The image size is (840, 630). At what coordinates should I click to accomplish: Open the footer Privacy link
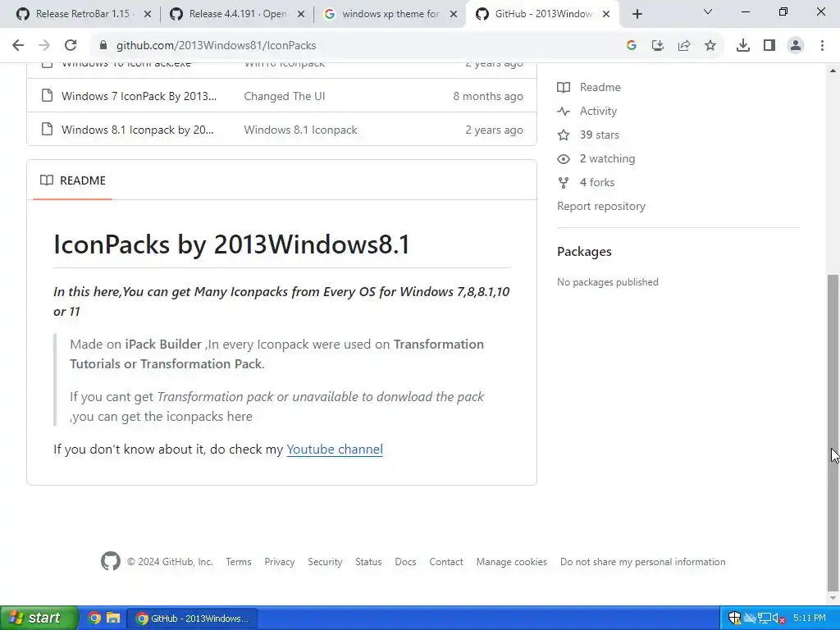pyautogui.click(x=280, y=562)
